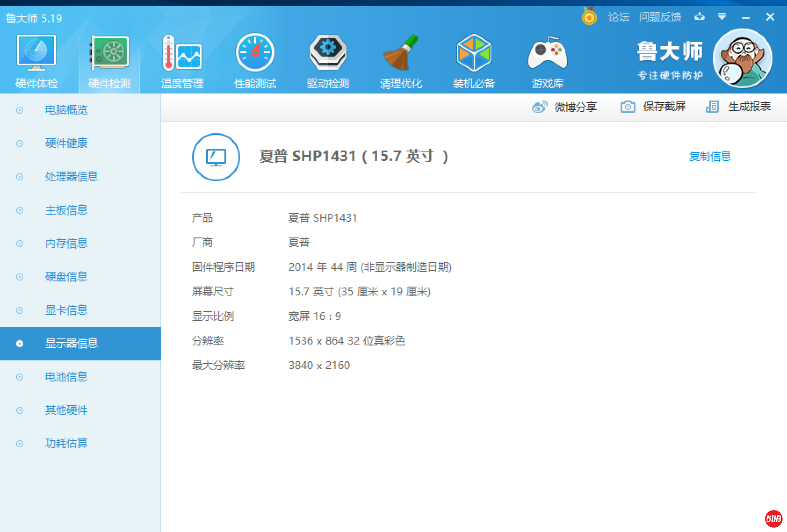Open the dropdown menu arrow in title bar

(x=722, y=17)
